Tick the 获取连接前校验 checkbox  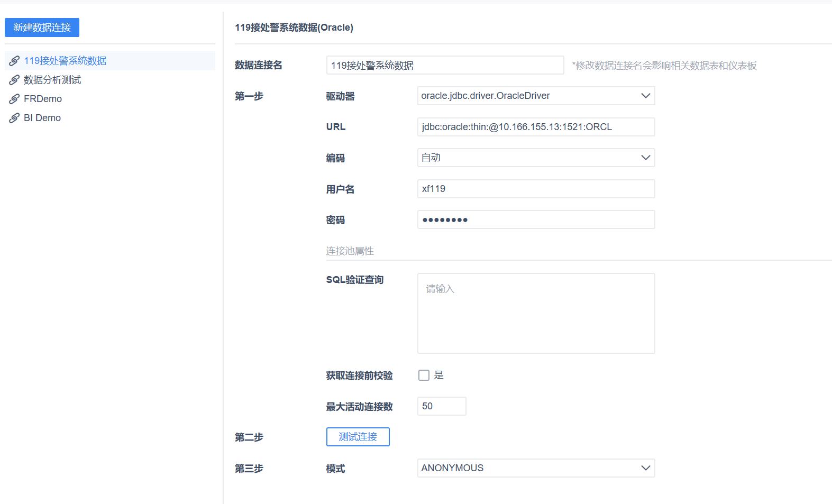click(424, 375)
